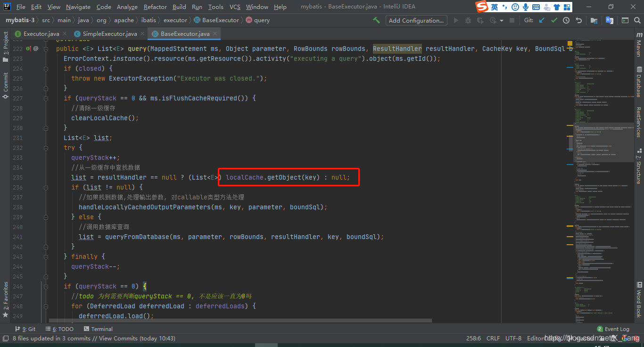This screenshot has width=644, height=347.
Task: Click Sogou toolbox grid icon
Action: pyautogui.click(x=567, y=7)
